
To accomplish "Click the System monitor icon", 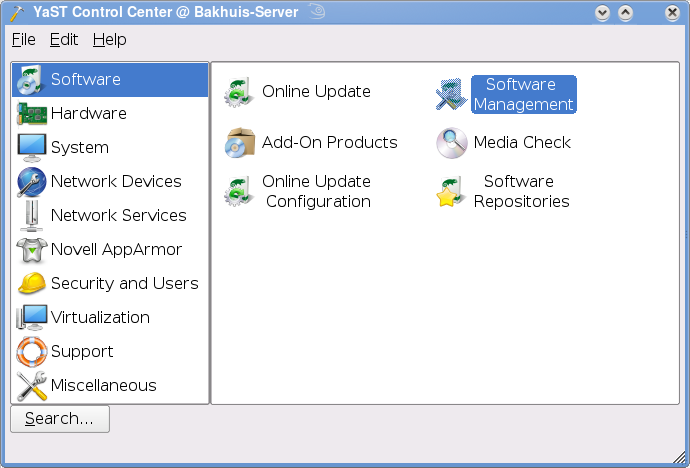I will [x=32, y=147].
